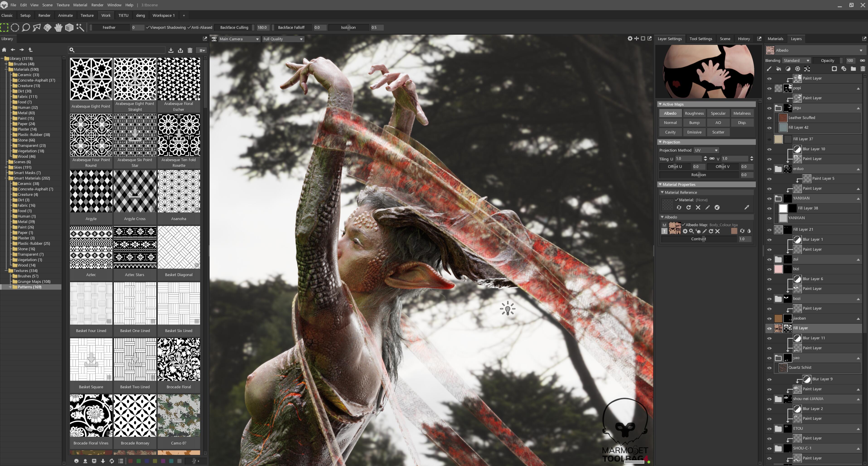Pick material with the eyedropper icon
Image resolution: width=868 pixels, height=466 pixels.
[x=747, y=207]
